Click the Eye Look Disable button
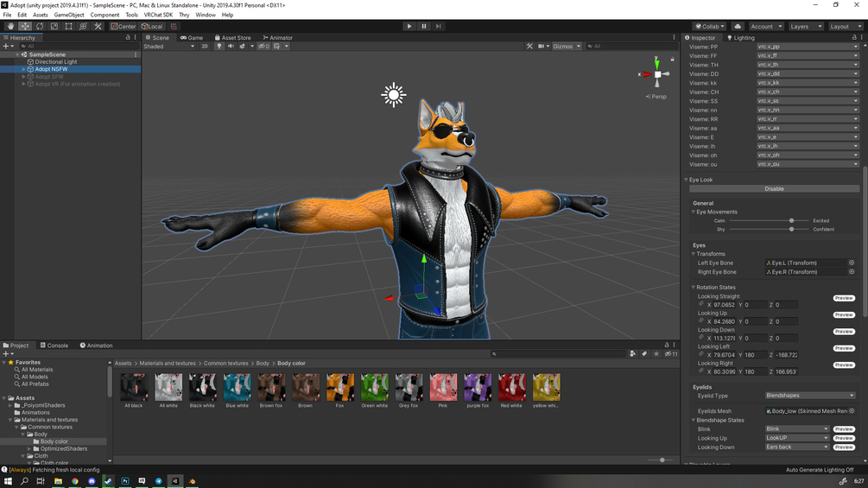The image size is (868, 488). pos(774,188)
